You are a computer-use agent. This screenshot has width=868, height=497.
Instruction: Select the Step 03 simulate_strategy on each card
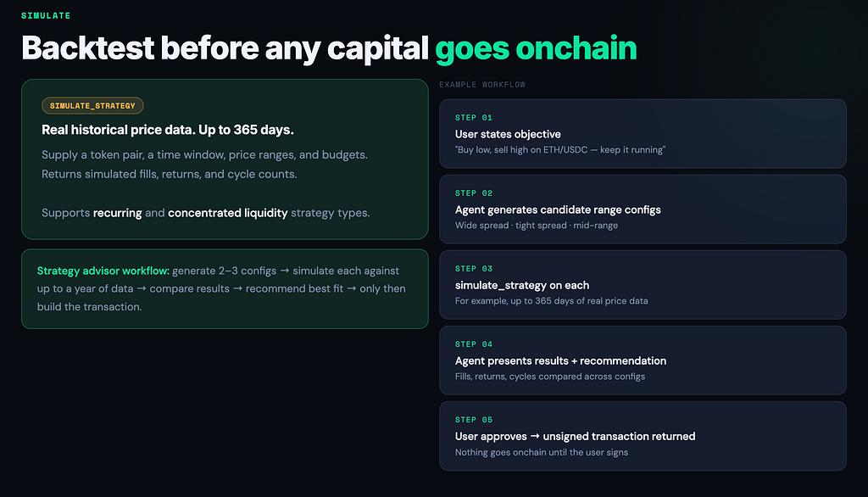[x=643, y=285]
